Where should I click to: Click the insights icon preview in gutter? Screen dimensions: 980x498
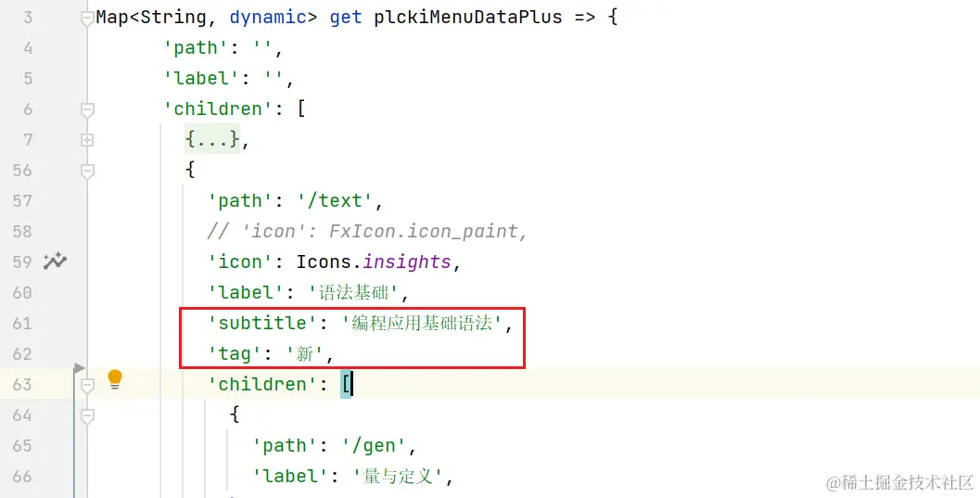pyautogui.click(x=55, y=262)
